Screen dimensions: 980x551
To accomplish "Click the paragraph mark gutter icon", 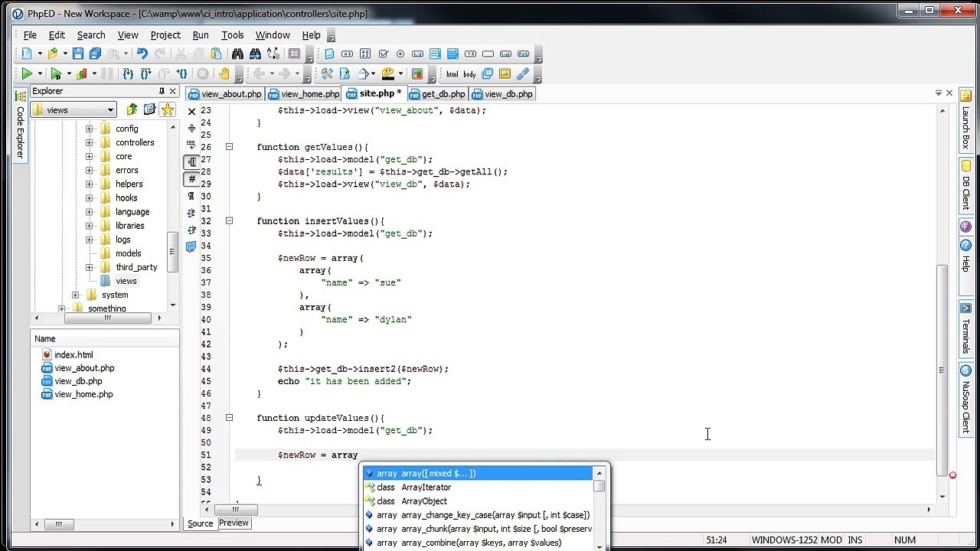I will pyautogui.click(x=191, y=196).
